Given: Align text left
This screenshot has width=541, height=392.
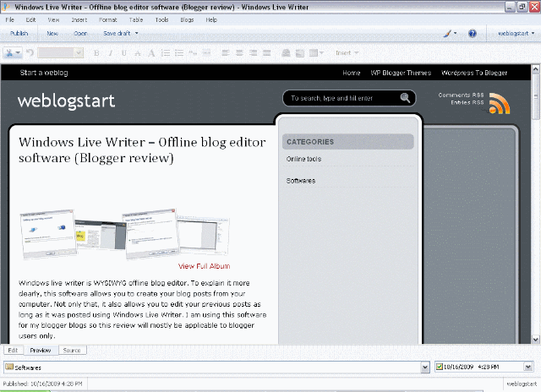Looking at the screenshot, I should 226,53.
